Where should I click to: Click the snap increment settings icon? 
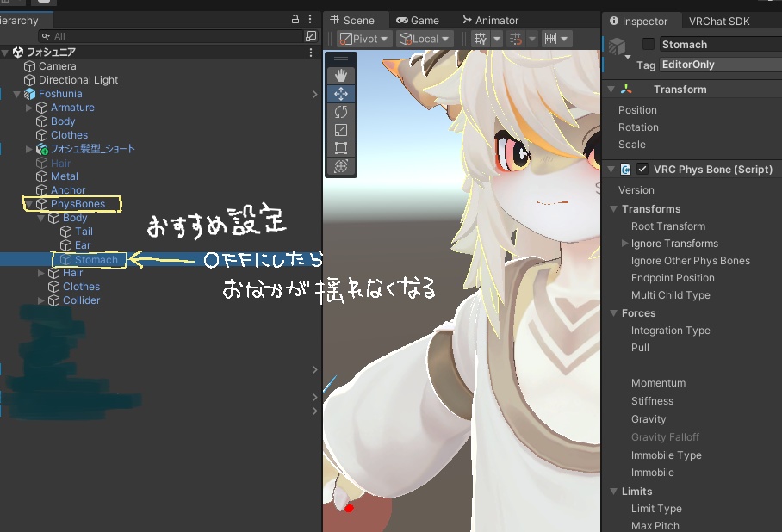pyautogui.click(x=549, y=38)
